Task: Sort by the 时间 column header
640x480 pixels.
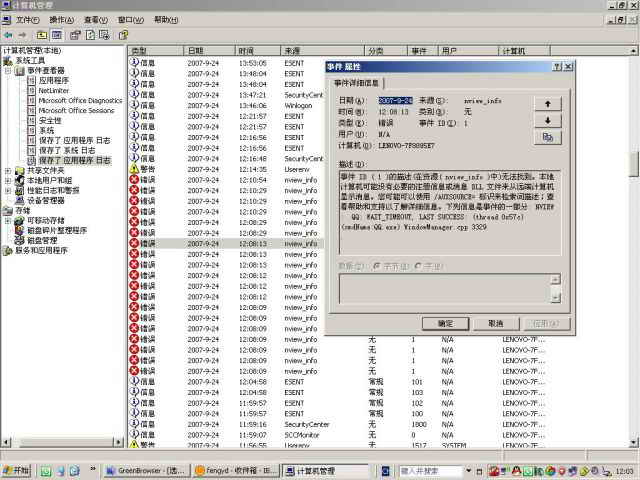Action: tap(258, 51)
